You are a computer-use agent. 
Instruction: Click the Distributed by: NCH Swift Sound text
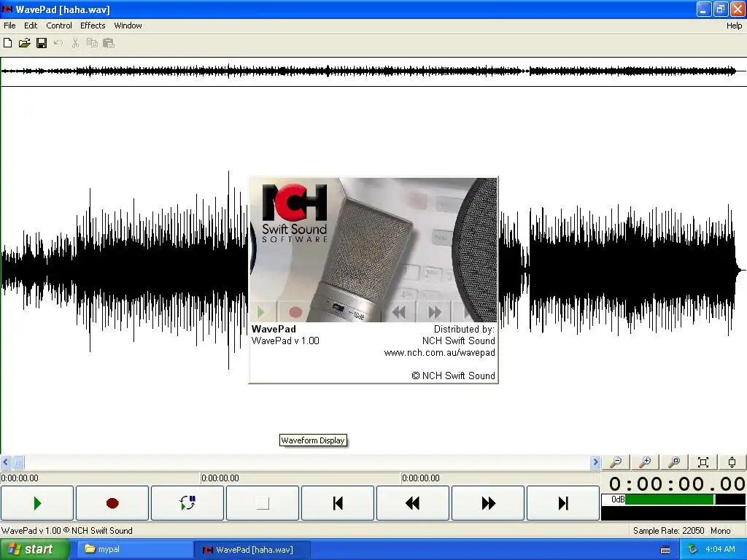(x=458, y=335)
